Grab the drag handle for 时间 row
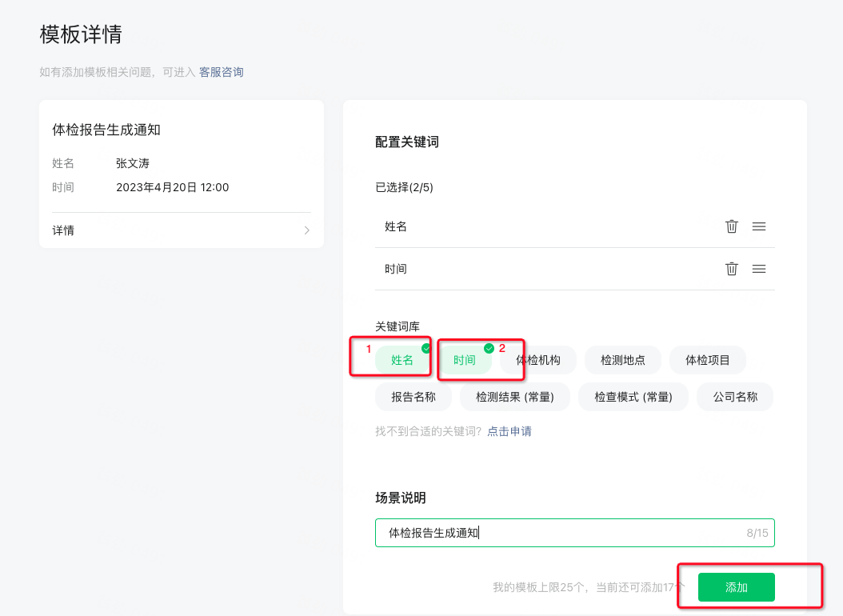 [x=759, y=269]
